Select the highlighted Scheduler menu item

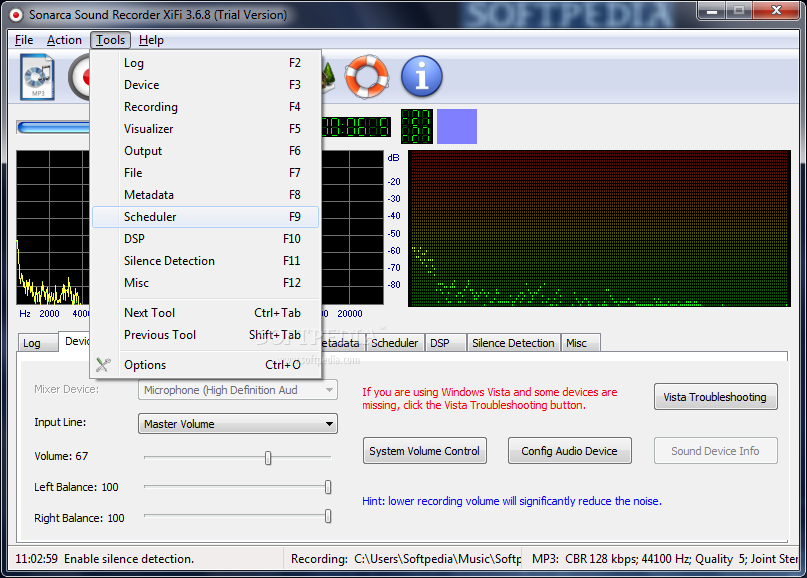click(x=205, y=217)
